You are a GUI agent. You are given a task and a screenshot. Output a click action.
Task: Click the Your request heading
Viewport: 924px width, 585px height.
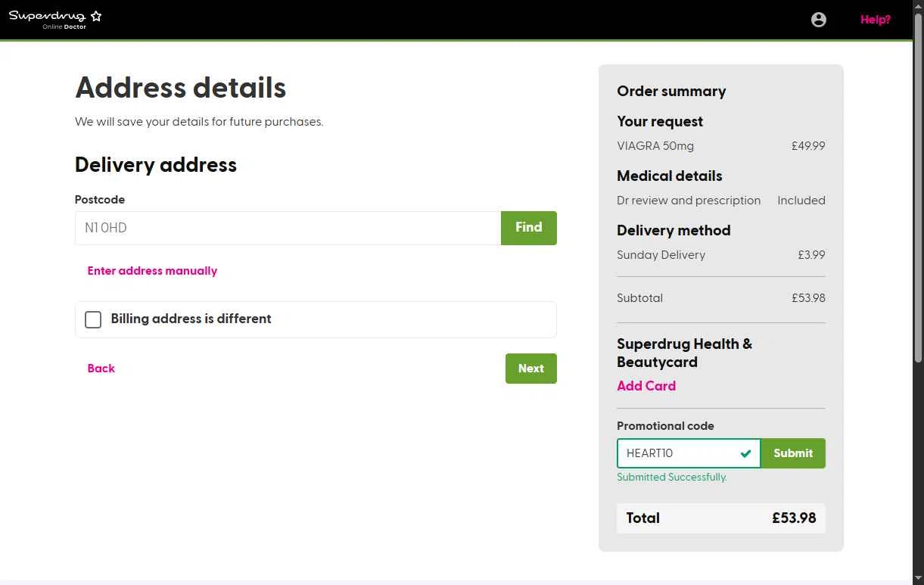pyautogui.click(x=660, y=122)
